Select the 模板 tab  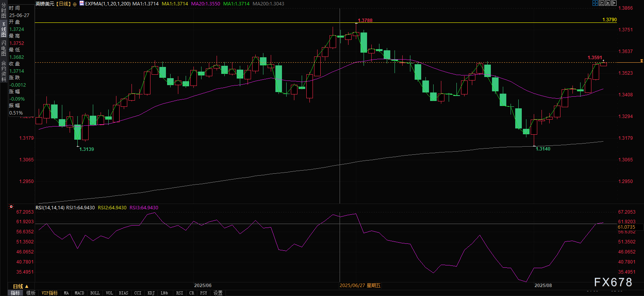(31, 293)
